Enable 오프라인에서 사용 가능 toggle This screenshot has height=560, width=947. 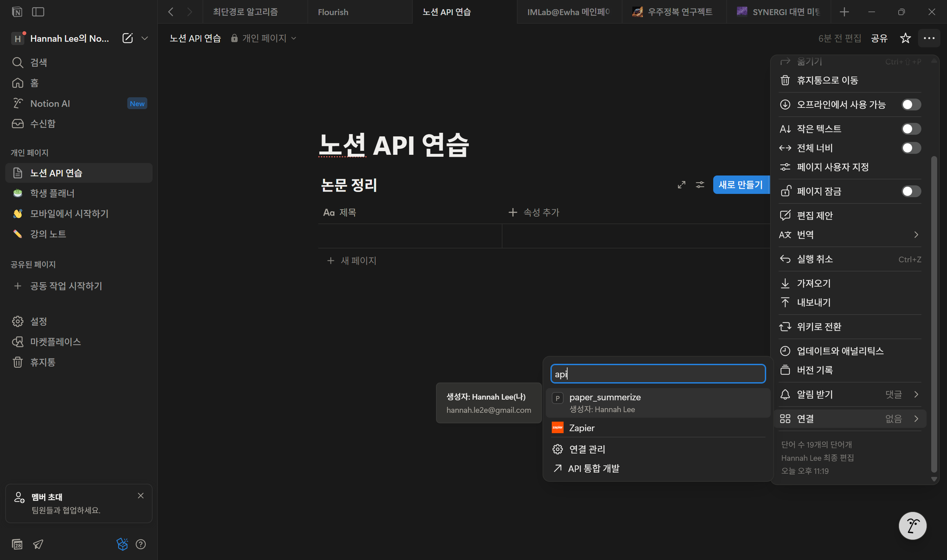pyautogui.click(x=911, y=105)
